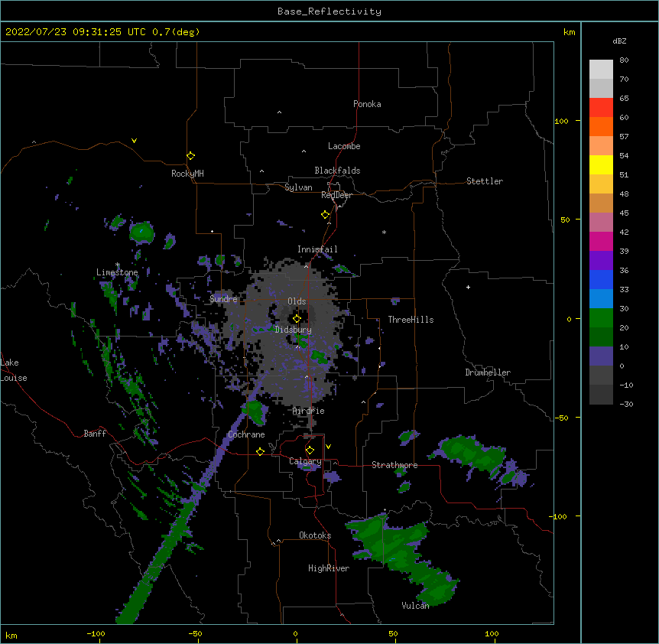Select the white asterisk marker east of Innisfail
Screen dimensions: 659x644
[x=384, y=232]
